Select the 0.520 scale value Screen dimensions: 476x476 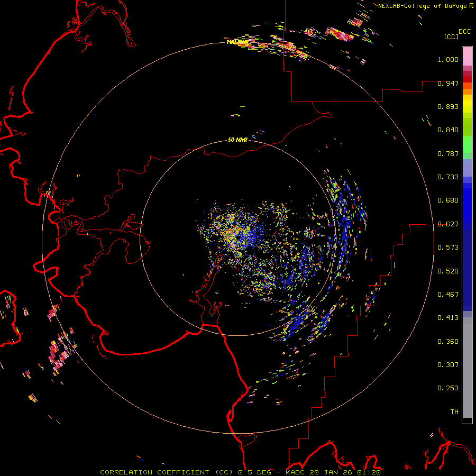click(448, 271)
